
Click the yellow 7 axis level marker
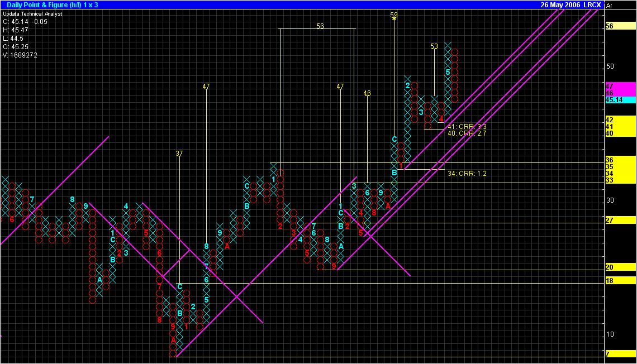(620, 355)
